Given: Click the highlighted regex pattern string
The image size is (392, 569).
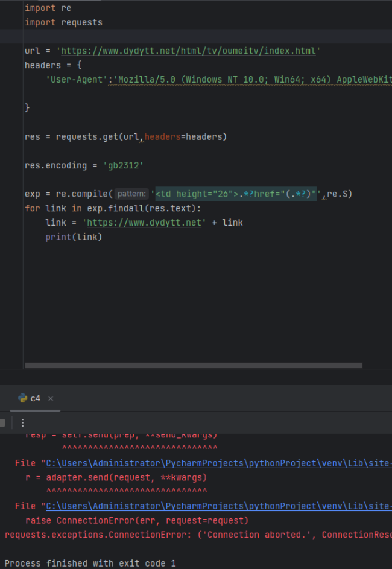Looking at the screenshot, I should (236, 194).
